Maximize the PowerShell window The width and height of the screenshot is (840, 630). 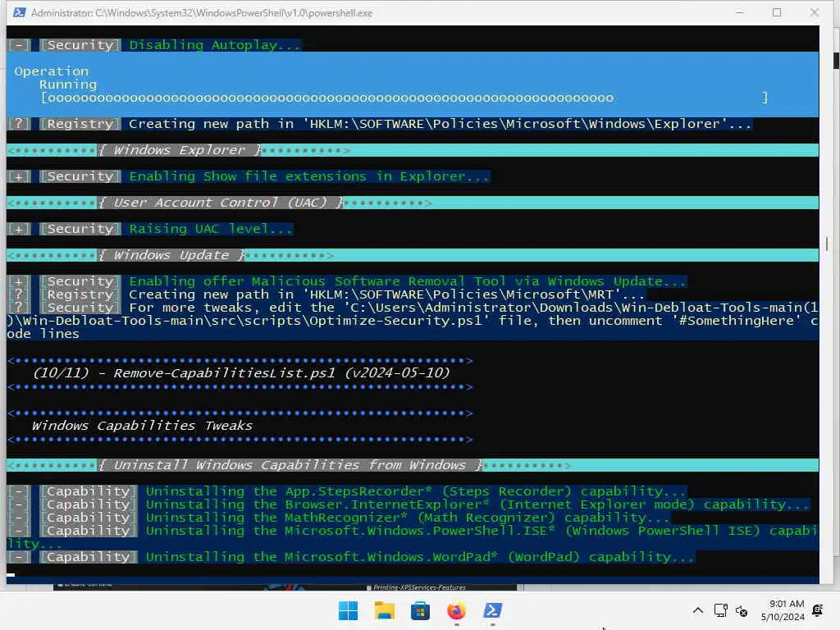777,12
